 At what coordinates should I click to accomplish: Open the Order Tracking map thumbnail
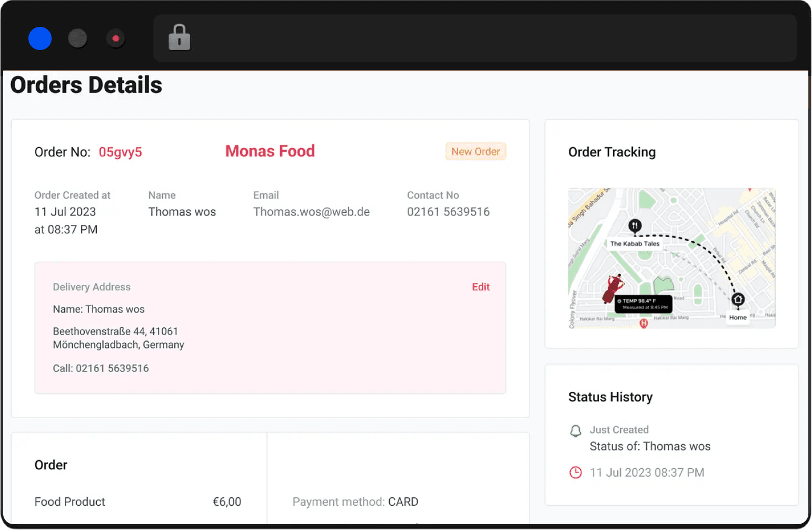pyautogui.click(x=671, y=258)
